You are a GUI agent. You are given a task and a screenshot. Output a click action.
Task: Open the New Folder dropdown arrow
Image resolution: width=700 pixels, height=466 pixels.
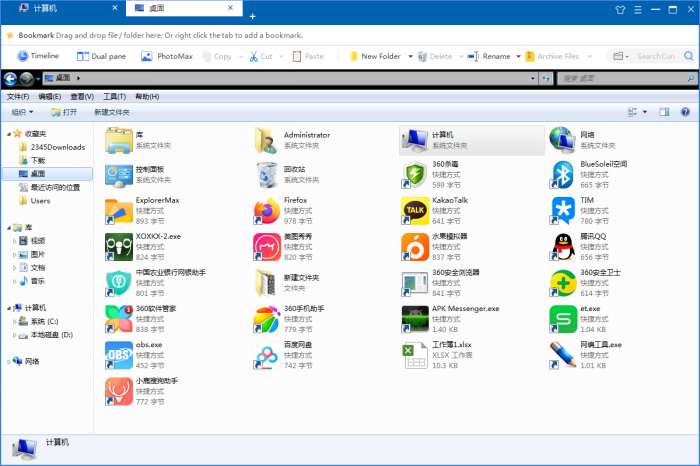pyautogui.click(x=410, y=57)
